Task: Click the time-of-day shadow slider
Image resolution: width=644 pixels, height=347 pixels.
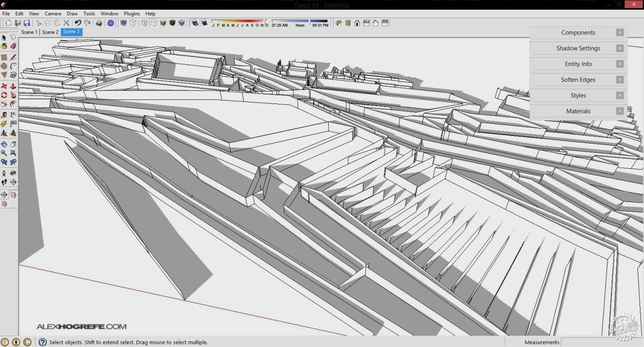Action: [300, 23]
